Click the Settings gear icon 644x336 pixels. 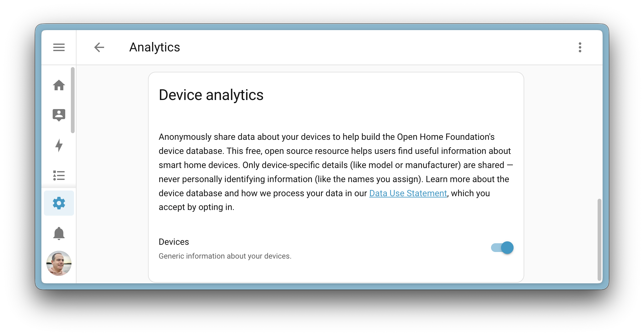tap(59, 203)
